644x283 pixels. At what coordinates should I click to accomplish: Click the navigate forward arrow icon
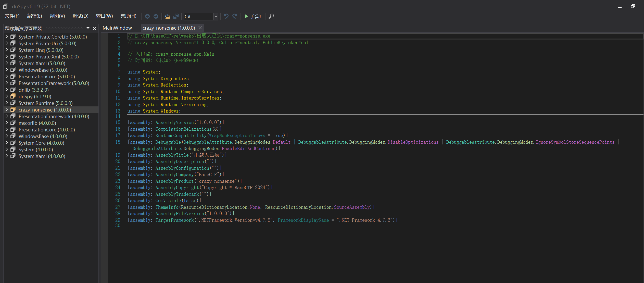(156, 16)
